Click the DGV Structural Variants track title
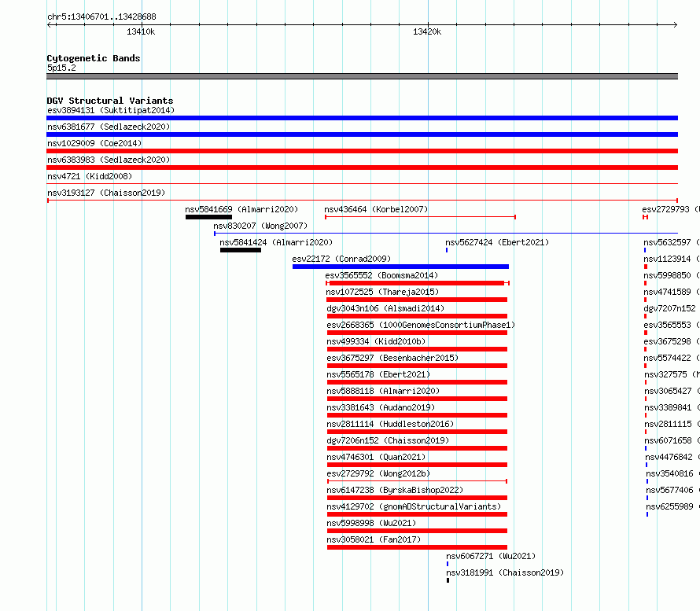Screen dimensions: 700x611 pyautogui.click(x=110, y=101)
